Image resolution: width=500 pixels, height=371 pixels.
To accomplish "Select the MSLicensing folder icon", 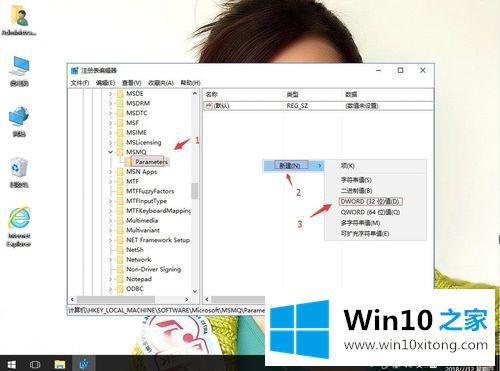I will pyautogui.click(x=120, y=142).
